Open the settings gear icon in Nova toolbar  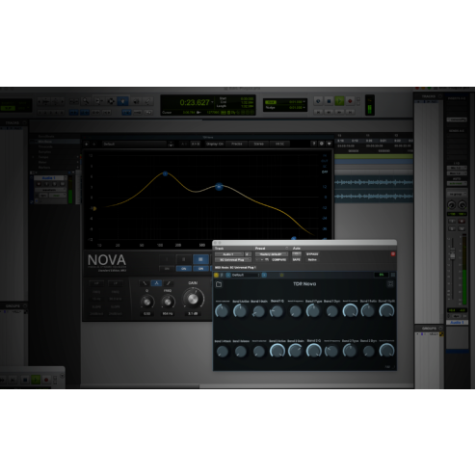point(321,144)
